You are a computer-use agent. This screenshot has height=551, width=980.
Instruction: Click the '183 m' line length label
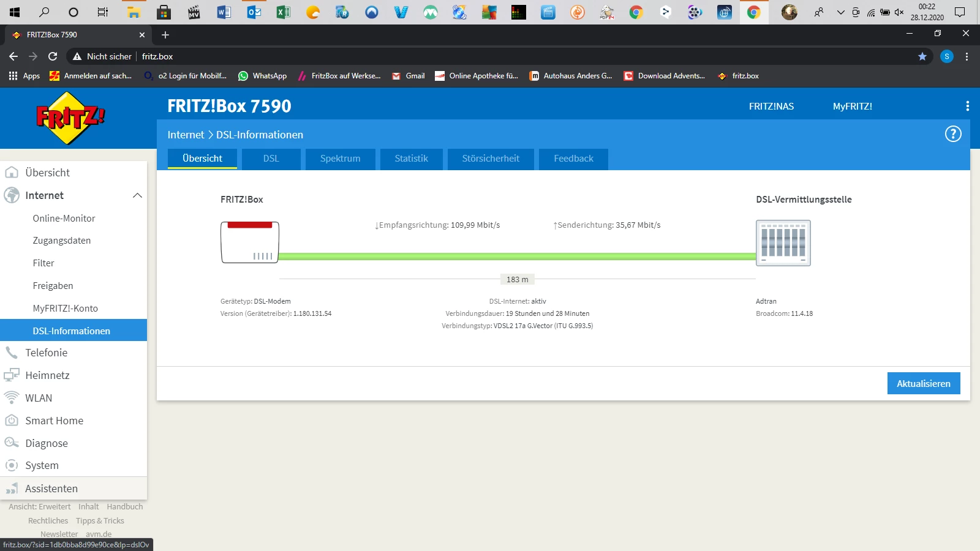point(518,280)
